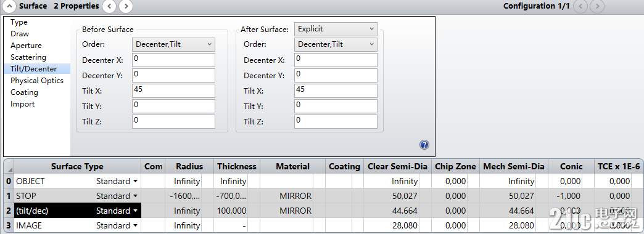Viewport: 644px width, 234px height.
Task: Click STOP row conic value -1,000
Action: click(x=565, y=196)
